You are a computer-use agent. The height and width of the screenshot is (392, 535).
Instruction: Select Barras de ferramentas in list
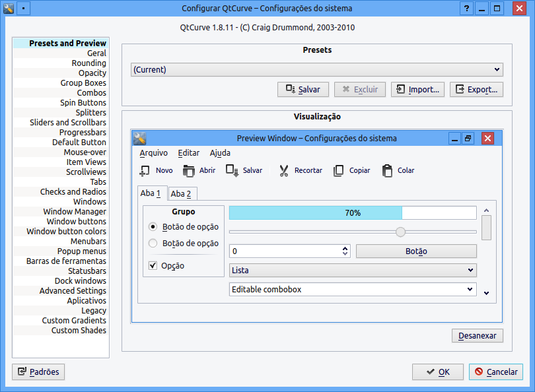(x=61, y=261)
